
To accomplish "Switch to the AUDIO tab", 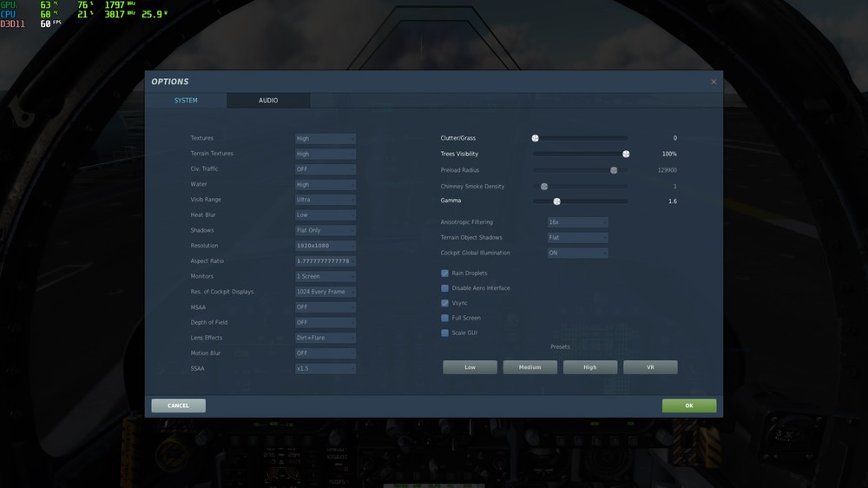I will (268, 100).
